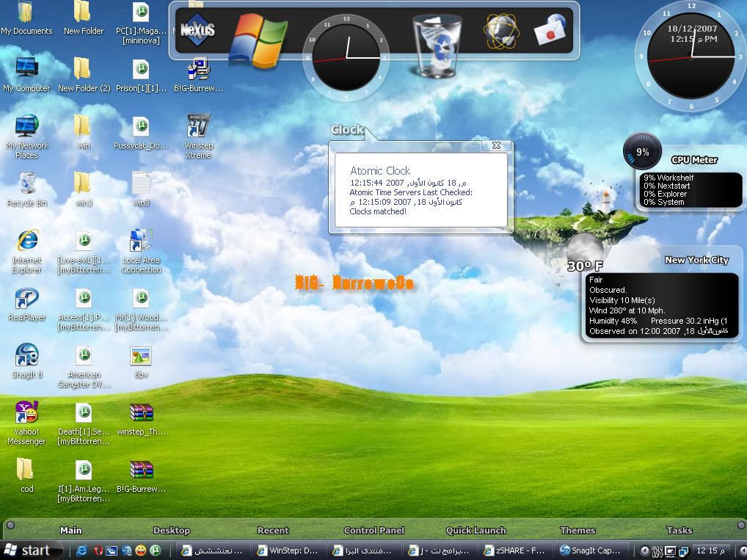The height and width of the screenshot is (560, 747).
Task: Switch to the Desktop shelf tab
Action: (x=172, y=531)
